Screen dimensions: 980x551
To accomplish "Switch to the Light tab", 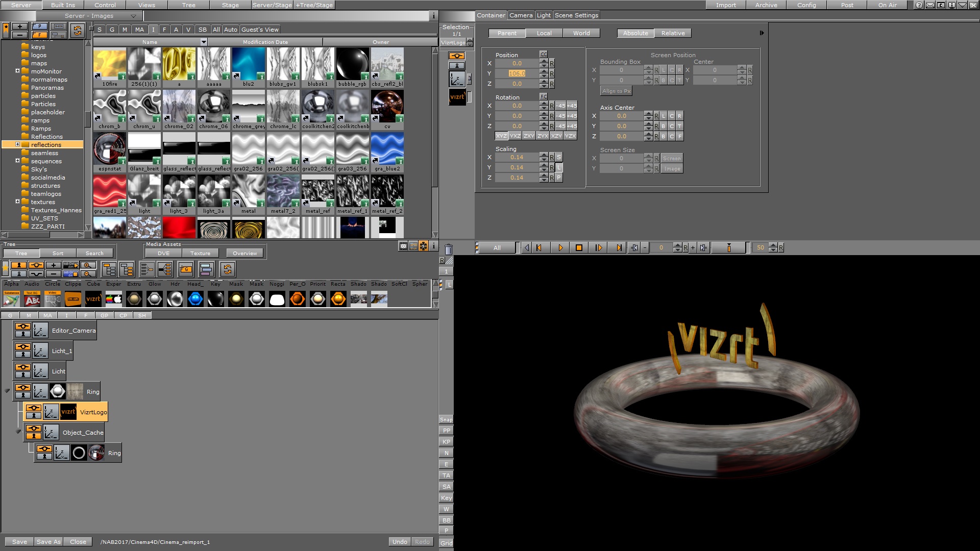I will coord(544,15).
